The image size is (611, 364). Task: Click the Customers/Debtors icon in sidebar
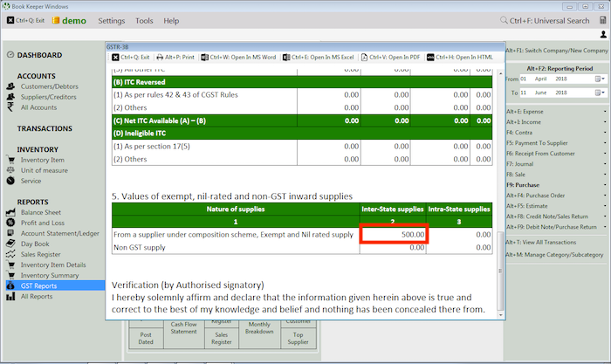pyautogui.click(x=10, y=86)
